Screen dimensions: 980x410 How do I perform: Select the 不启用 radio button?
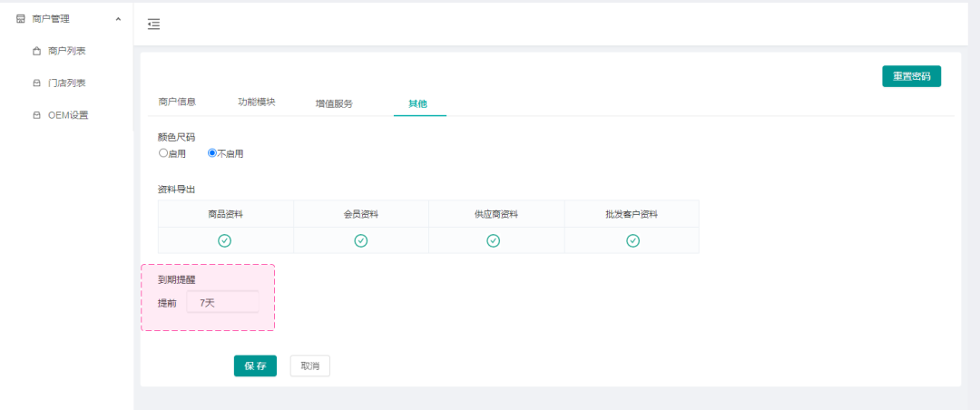(x=212, y=153)
